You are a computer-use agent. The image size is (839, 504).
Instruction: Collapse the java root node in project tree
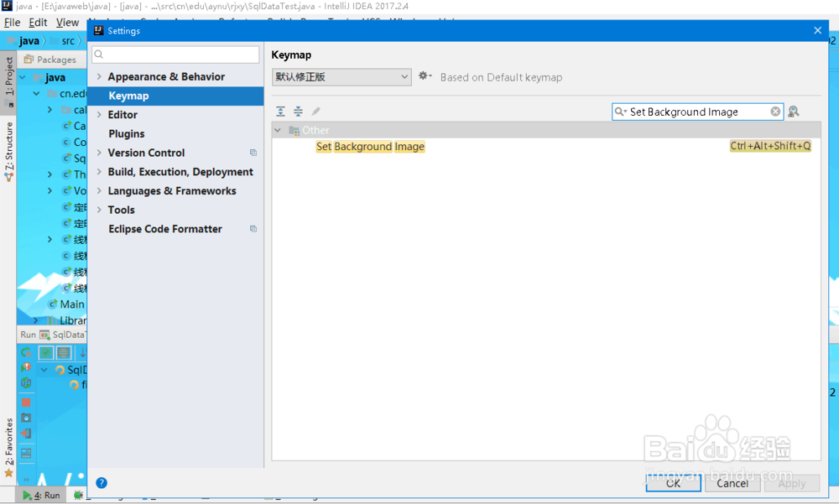click(23, 78)
